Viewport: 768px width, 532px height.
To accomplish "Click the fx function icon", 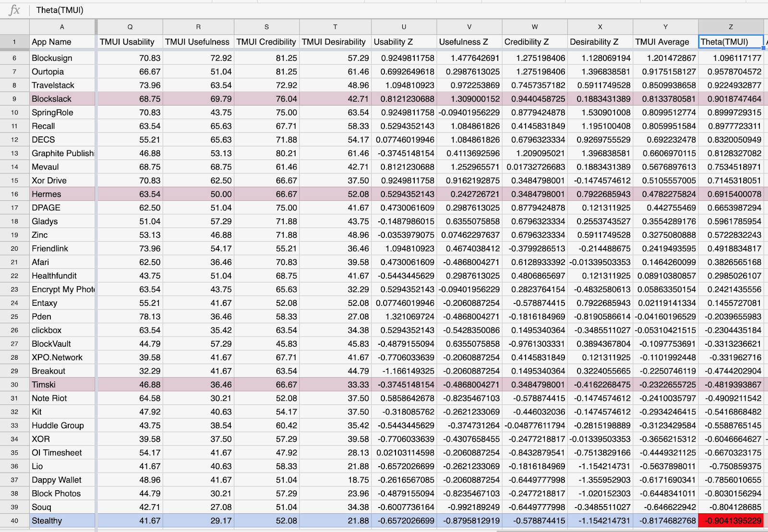I will 14,10.
